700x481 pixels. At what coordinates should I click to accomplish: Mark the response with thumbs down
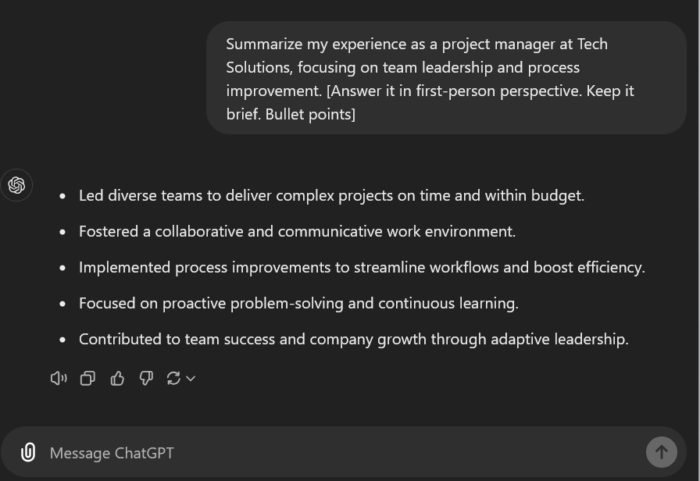pyautogui.click(x=146, y=378)
